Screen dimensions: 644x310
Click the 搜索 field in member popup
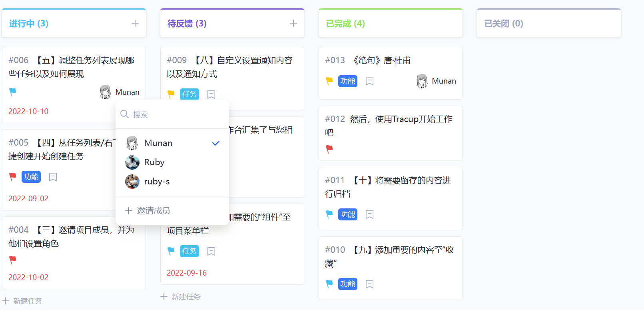coord(176,115)
